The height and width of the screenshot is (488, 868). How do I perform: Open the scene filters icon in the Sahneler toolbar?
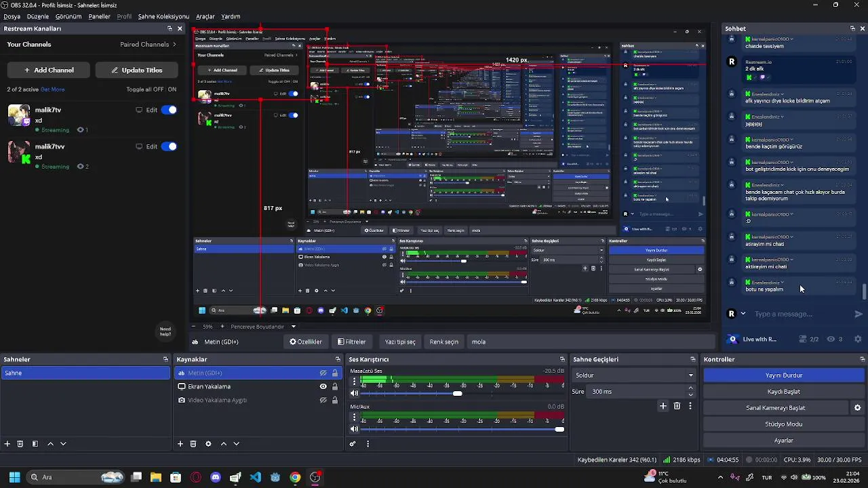35,444
